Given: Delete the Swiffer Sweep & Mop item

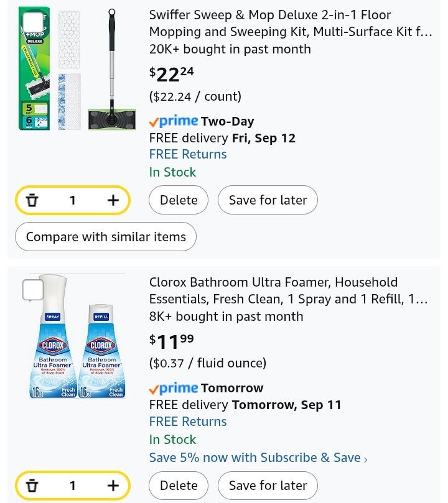Looking at the screenshot, I should pos(179,200).
